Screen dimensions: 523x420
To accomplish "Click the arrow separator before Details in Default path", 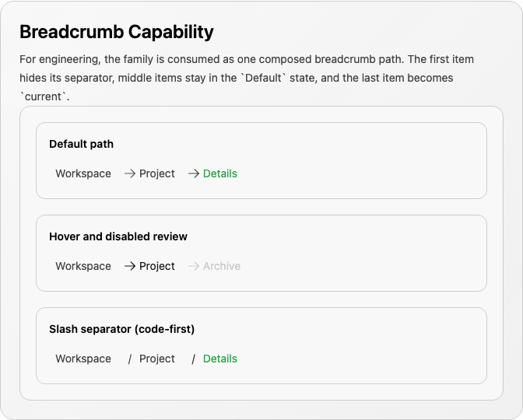I will 194,173.
